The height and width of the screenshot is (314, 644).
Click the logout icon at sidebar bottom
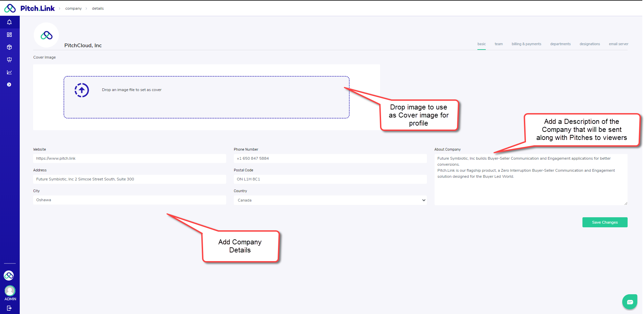tap(9, 308)
